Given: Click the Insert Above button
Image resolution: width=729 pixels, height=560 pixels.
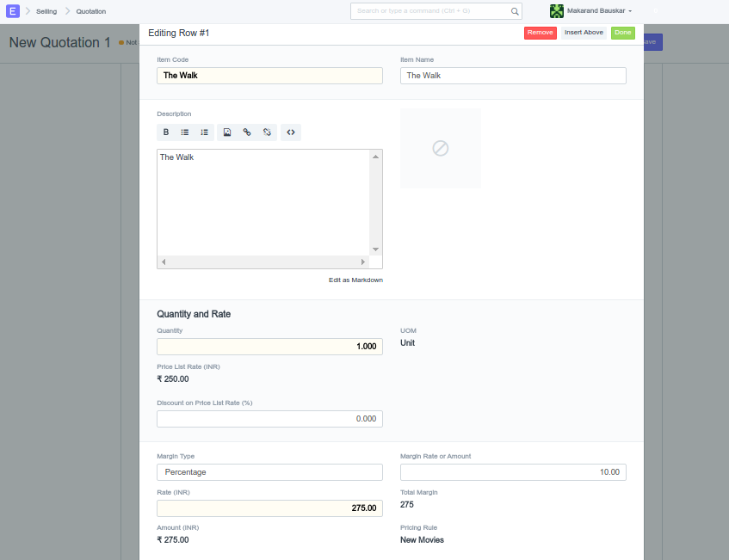Looking at the screenshot, I should click(x=584, y=33).
